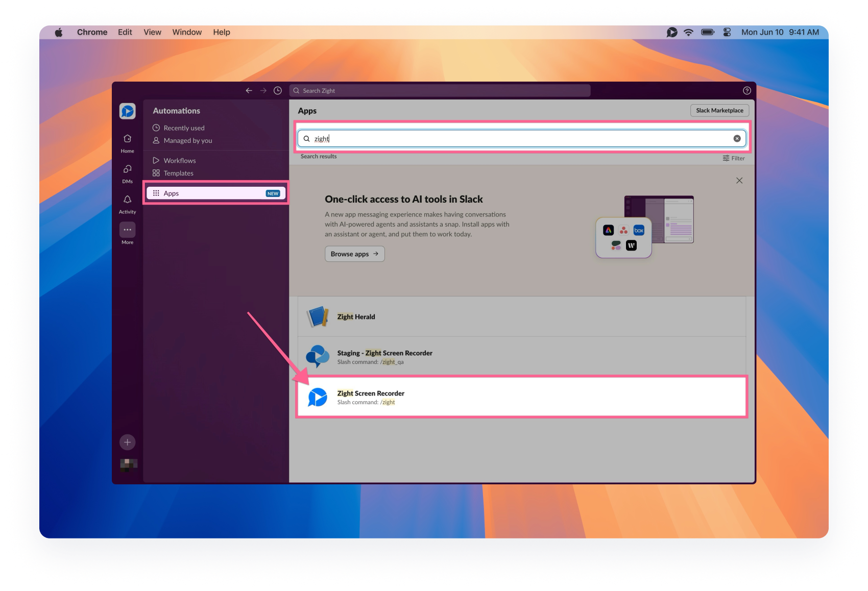The image size is (868, 591).
Task: Go back with the left arrow
Action: (249, 90)
